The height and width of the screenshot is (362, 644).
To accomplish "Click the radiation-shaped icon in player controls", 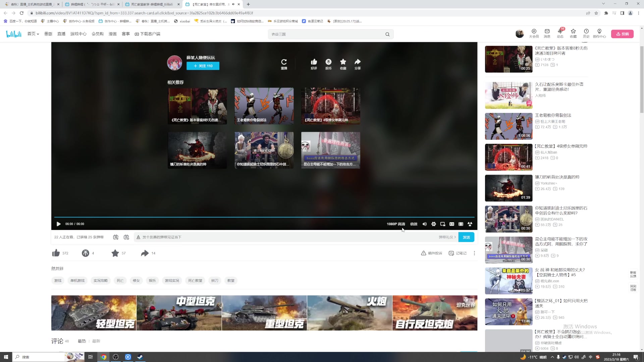I will 470,224.
